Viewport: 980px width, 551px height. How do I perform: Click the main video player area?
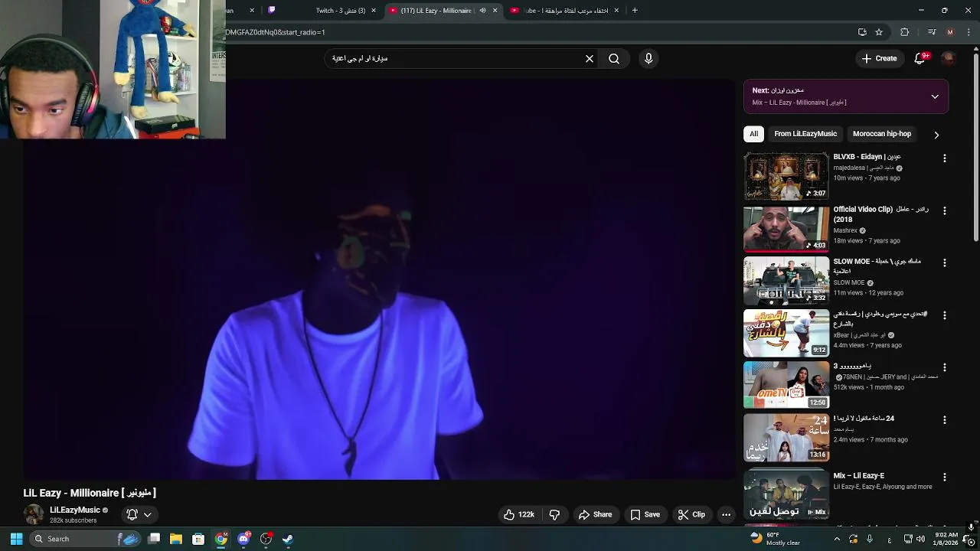pyautogui.click(x=379, y=279)
